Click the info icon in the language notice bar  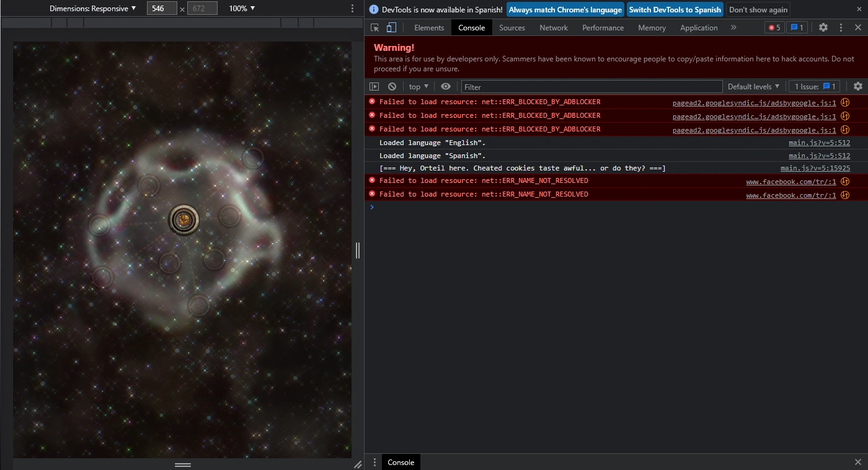click(x=374, y=9)
